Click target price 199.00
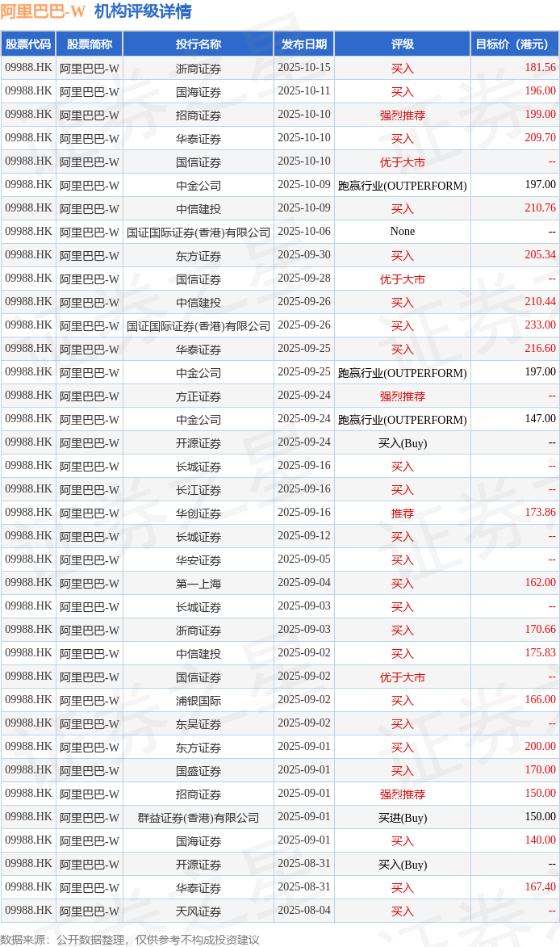Viewport: 560px width, 947px height. coord(540,114)
